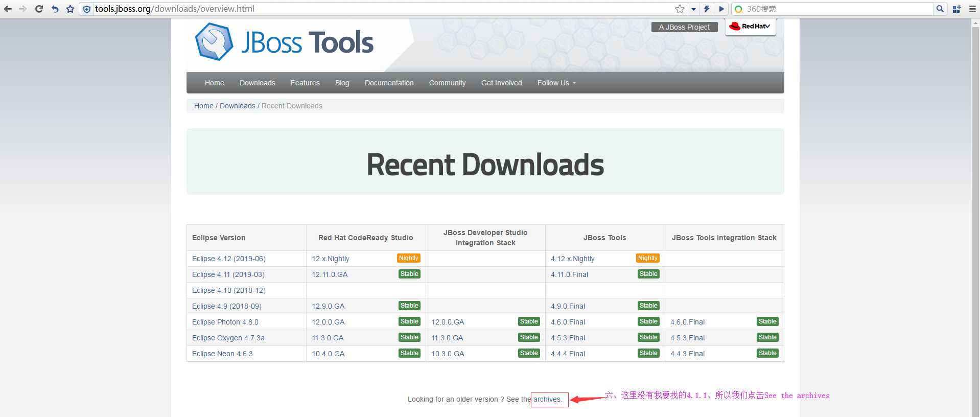This screenshot has height=417, width=980.
Task: Click the 360 search engine logo
Action: 738,9
